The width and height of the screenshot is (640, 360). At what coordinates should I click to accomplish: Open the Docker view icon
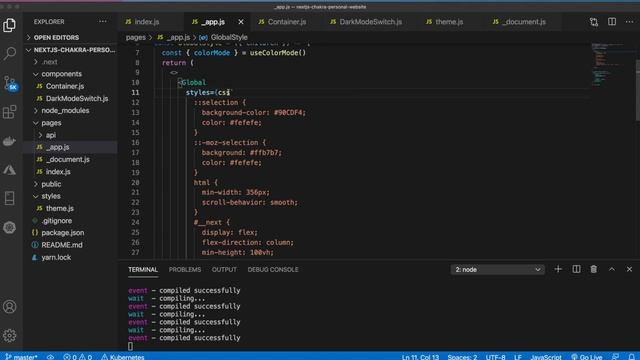(x=9, y=141)
